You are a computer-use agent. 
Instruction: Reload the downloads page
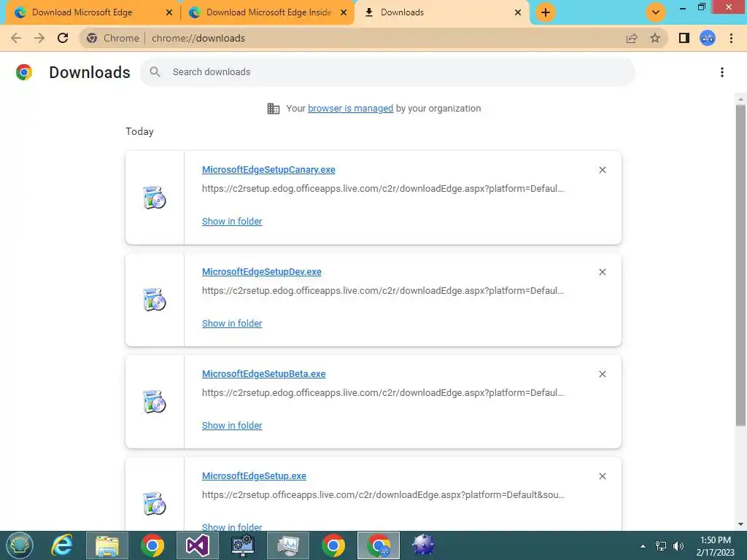(x=63, y=38)
